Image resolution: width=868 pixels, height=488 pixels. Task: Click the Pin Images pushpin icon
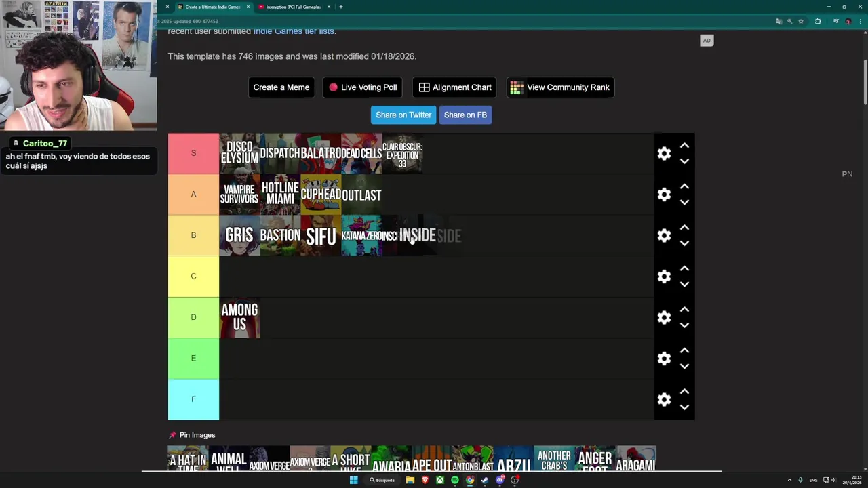tap(172, 435)
